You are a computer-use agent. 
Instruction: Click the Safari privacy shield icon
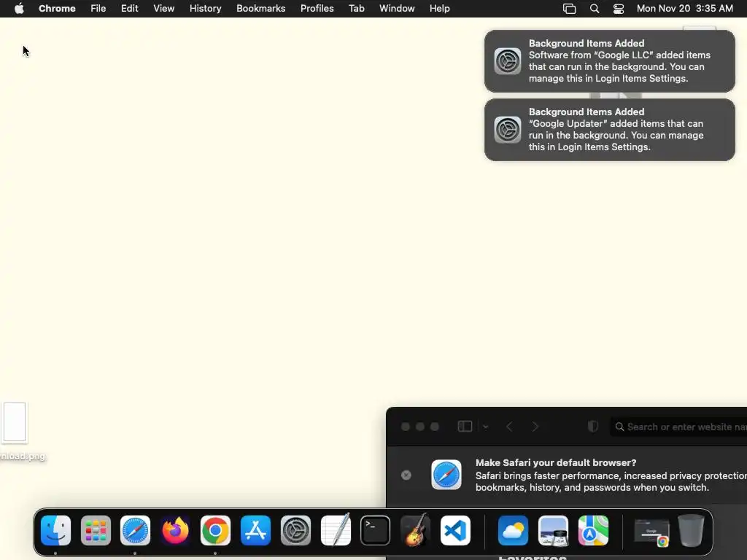(592, 426)
